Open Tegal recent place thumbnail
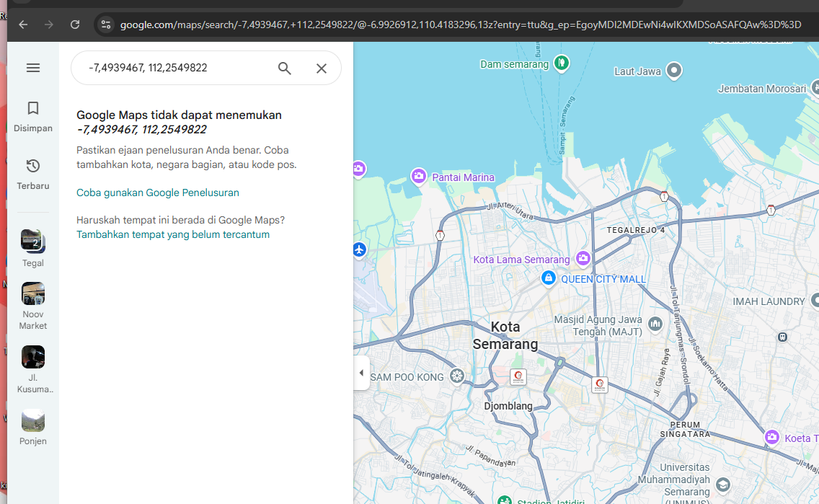This screenshot has height=504, width=819. (33, 242)
